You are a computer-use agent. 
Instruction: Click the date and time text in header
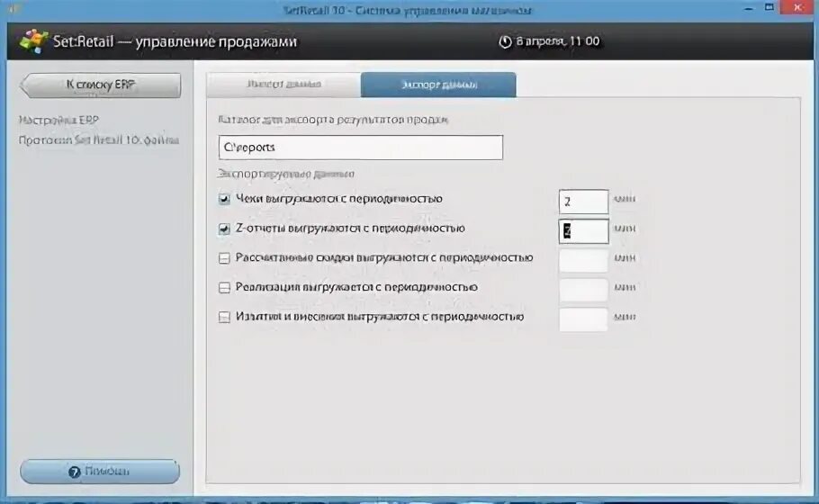557,41
